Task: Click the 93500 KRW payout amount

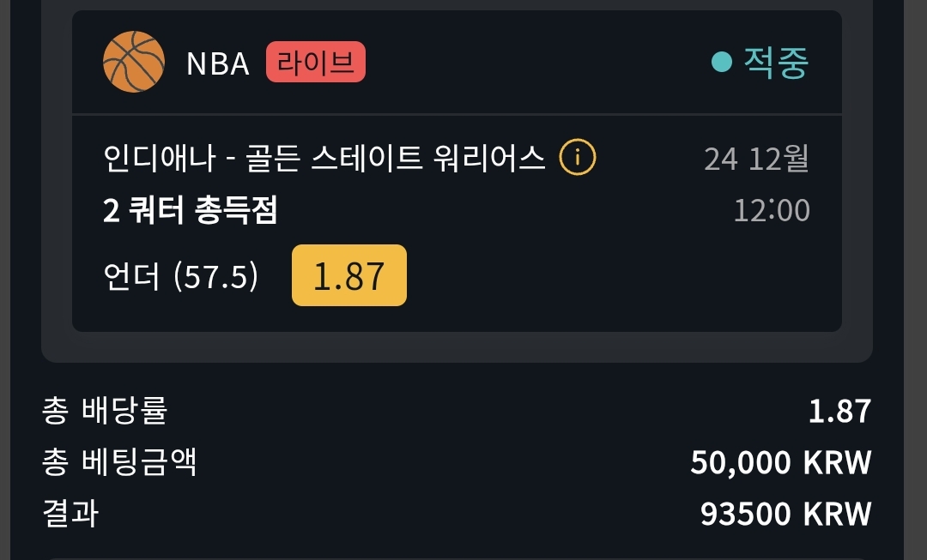Action: click(x=785, y=514)
